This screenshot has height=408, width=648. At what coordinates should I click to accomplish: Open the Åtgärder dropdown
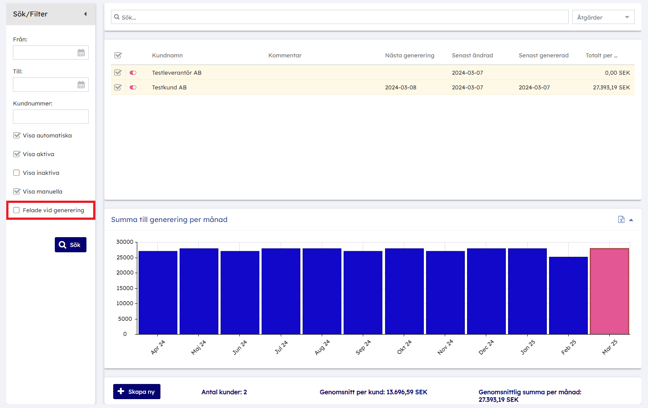(x=603, y=17)
